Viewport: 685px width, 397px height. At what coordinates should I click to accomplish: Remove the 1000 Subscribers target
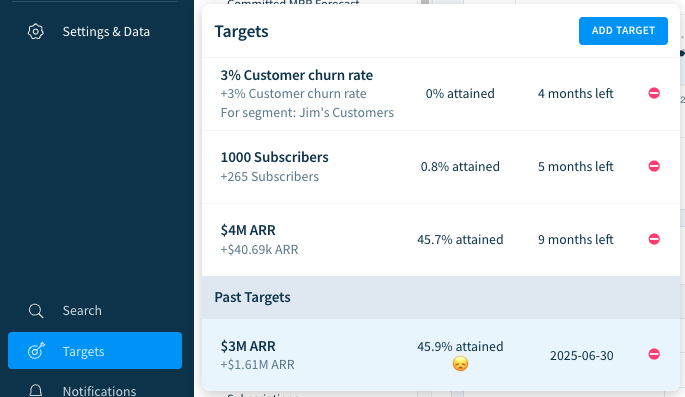654,166
